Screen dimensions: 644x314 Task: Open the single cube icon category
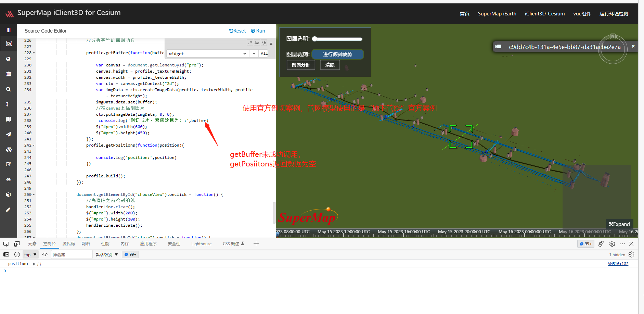9,194
